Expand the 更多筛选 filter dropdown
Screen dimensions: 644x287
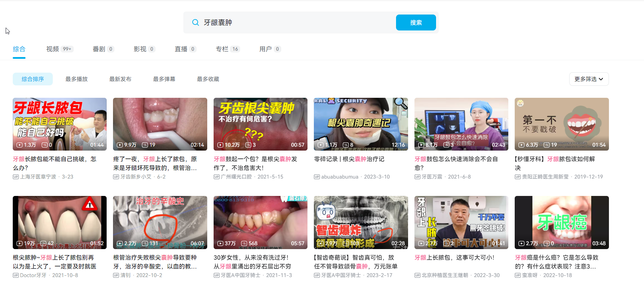pyautogui.click(x=589, y=79)
